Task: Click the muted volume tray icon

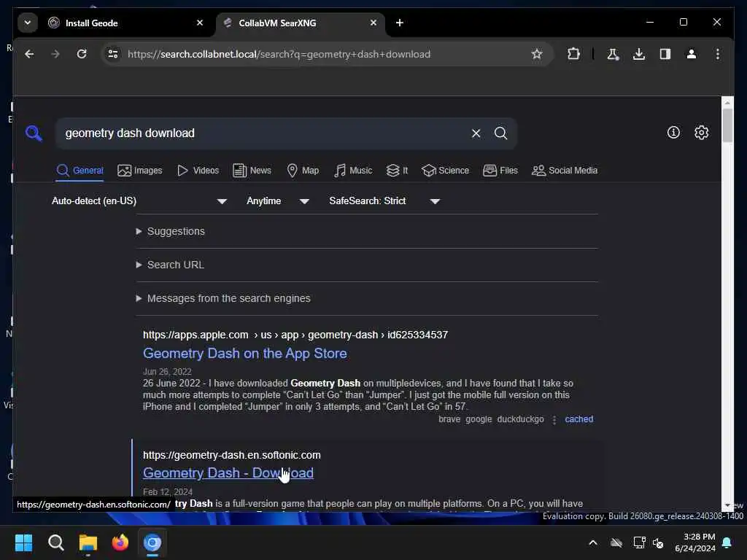Action: (x=659, y=542)
